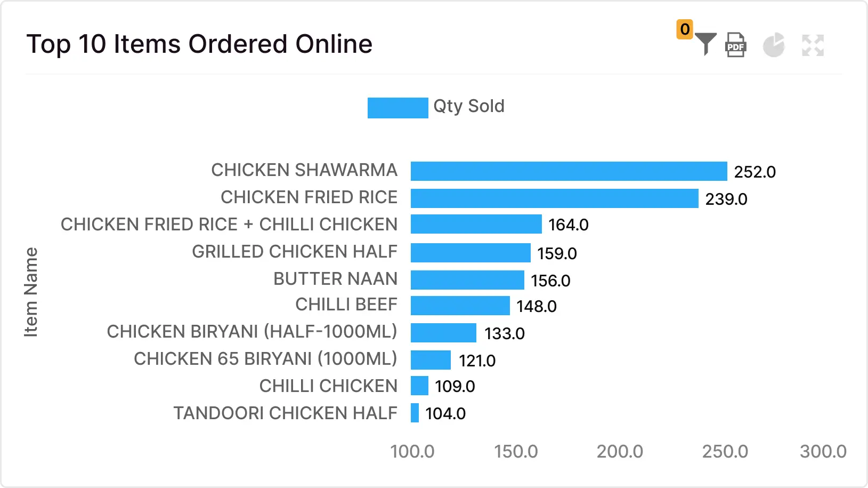Select the CHICKEN SHAWARMA bar

point(569,171)
